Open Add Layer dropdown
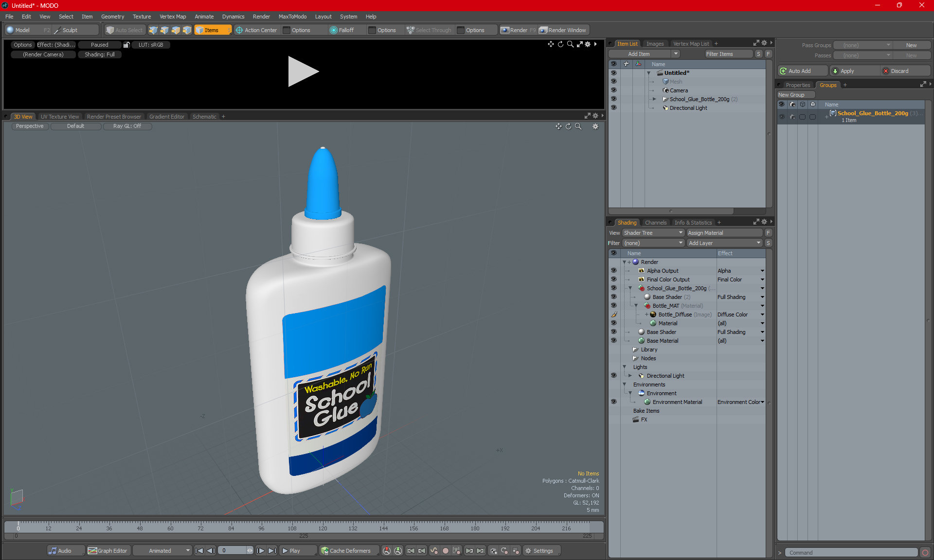Image resolution: width=934 pixels, height=560 pixels. 724,243
